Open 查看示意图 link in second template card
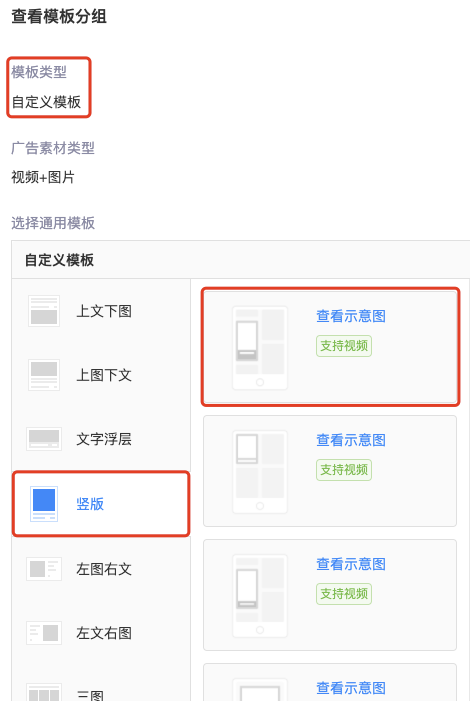The image size is (470, 727). click(x=351, y=440)
